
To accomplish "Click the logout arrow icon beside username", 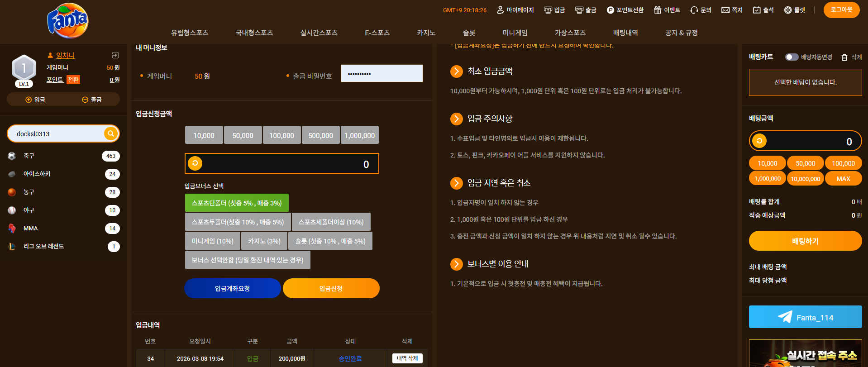I will 115,55.
